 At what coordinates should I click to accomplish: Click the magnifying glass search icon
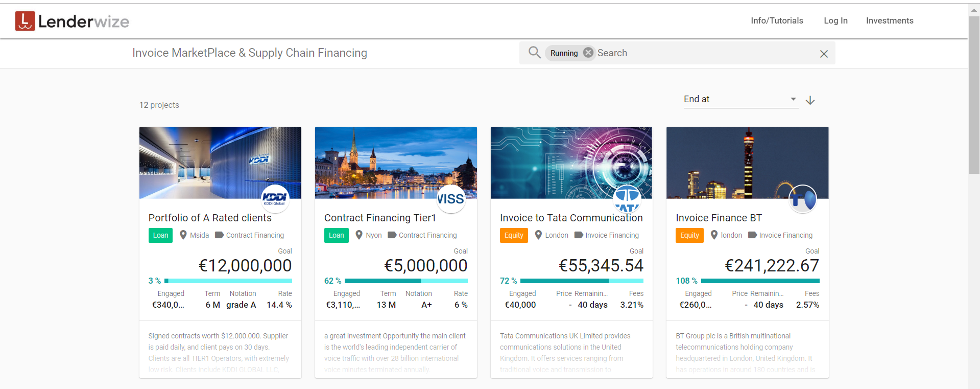pyautogui.click(x=534, y=53)
